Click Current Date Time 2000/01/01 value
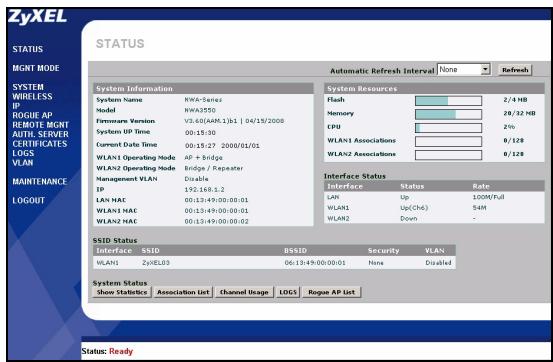 [x=240, y=146]
